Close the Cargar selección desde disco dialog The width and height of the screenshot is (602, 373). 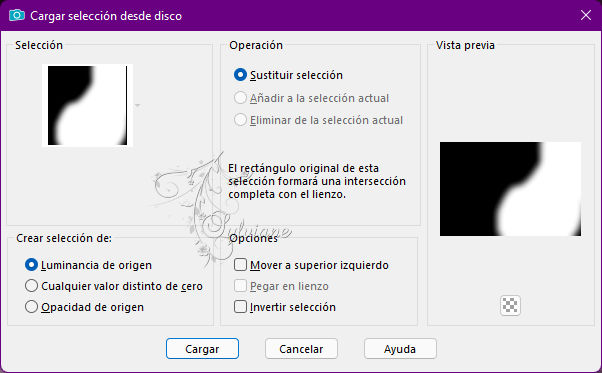(585, 15)
